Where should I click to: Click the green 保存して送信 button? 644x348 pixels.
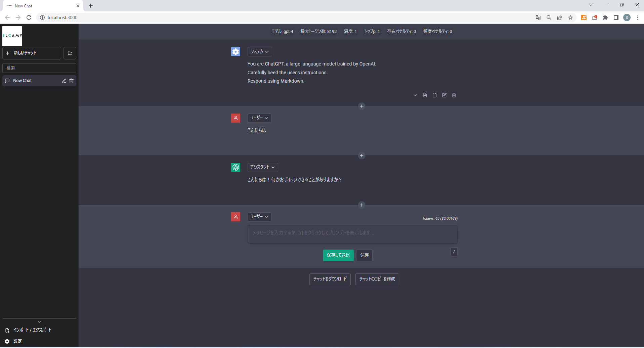coord(338,255)
